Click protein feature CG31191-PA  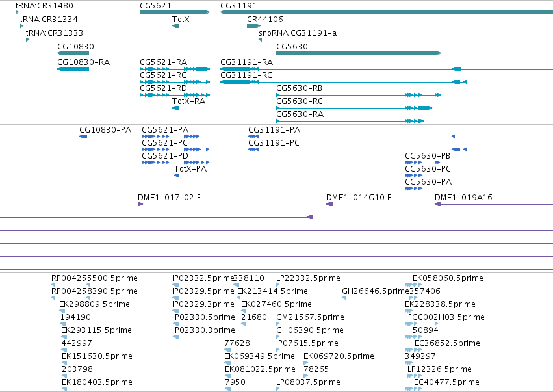(x=352, y=137)
